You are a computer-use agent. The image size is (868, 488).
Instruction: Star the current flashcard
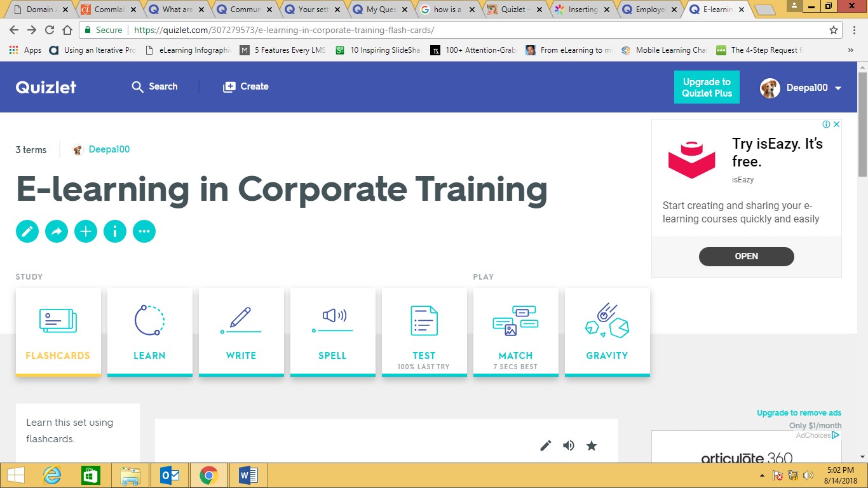[x=592, y=445]
